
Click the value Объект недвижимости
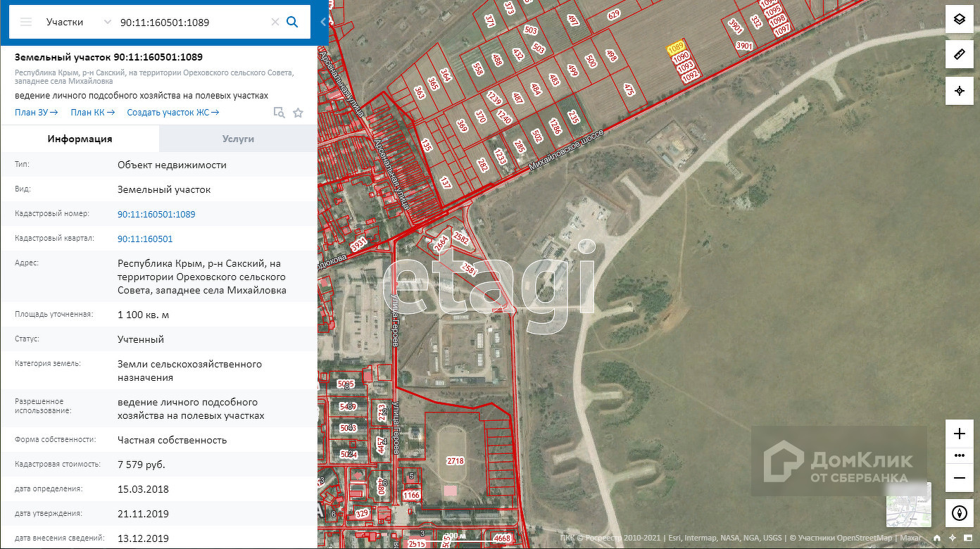click(x=172, y=165)
